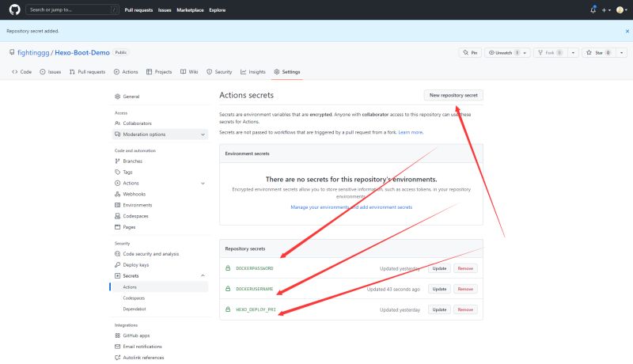Image resolution: width=633 pixels, height=364 pixels.
Task: Remove the HEXO_DEPLOY_PRI secret
Action: point(465,309)
